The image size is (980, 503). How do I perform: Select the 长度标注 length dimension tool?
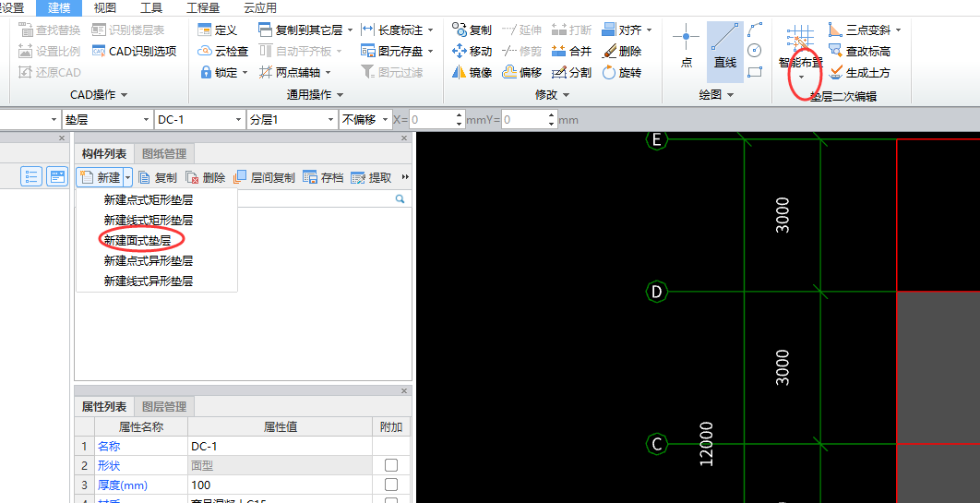coord(391,30)
